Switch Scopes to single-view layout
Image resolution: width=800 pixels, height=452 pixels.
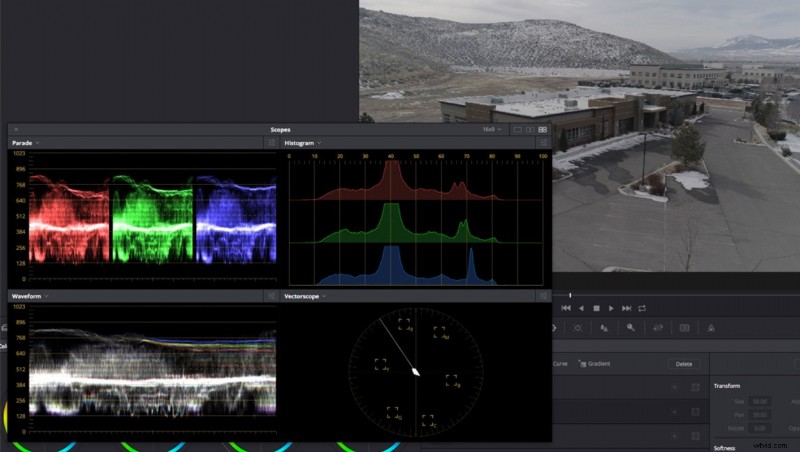517,130
